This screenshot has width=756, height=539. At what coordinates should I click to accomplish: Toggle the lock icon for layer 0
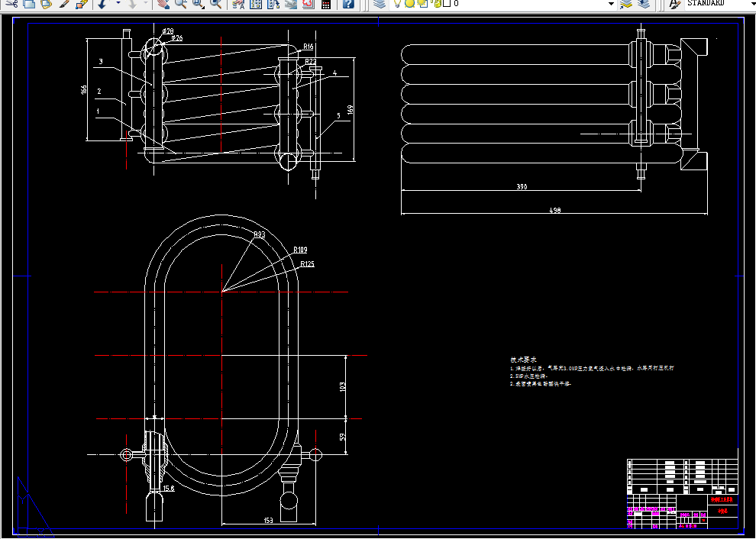pos(438,4)
